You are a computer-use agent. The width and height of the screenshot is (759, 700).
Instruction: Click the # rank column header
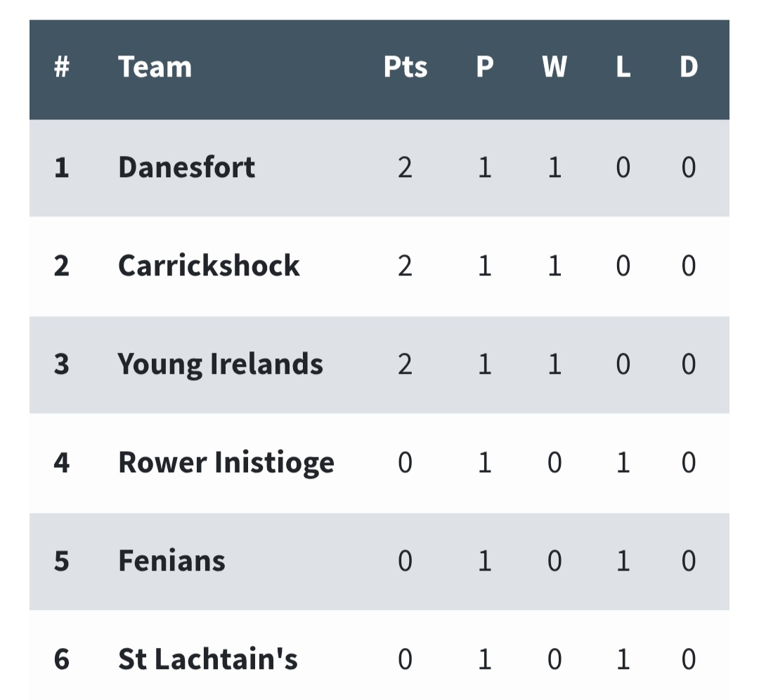[62, 67]
